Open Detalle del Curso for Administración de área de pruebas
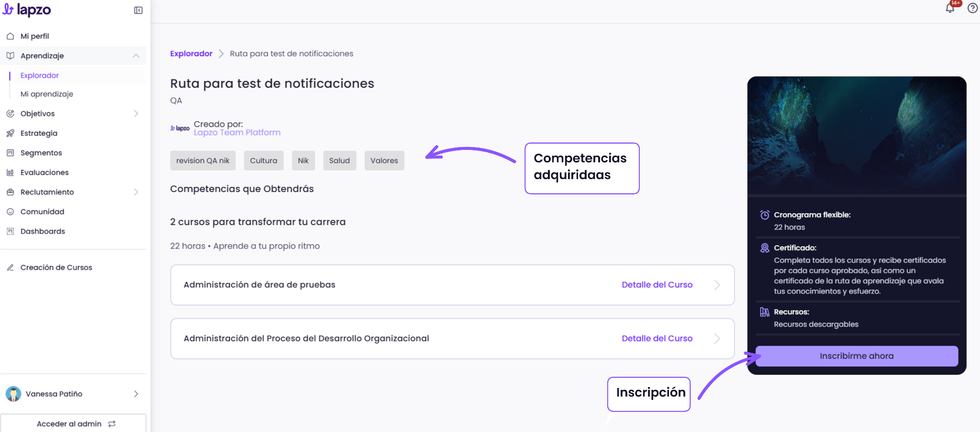Screen dimensions: 980x432 click(657, 284)
